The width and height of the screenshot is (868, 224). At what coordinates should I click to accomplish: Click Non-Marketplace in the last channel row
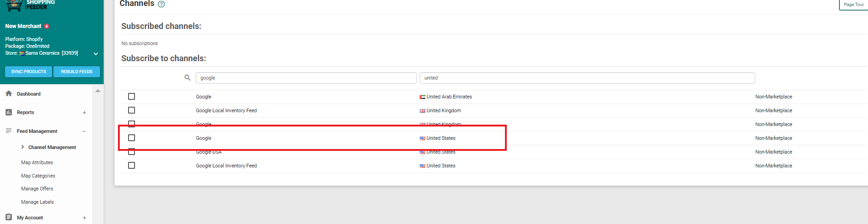click(x=774, y=166)
